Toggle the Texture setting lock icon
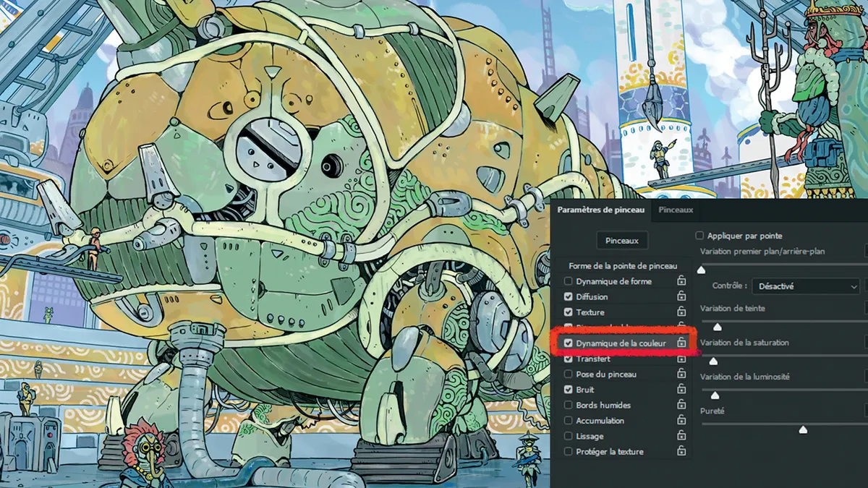The height and width of the screenshot is (488, 868). [681, 312]
